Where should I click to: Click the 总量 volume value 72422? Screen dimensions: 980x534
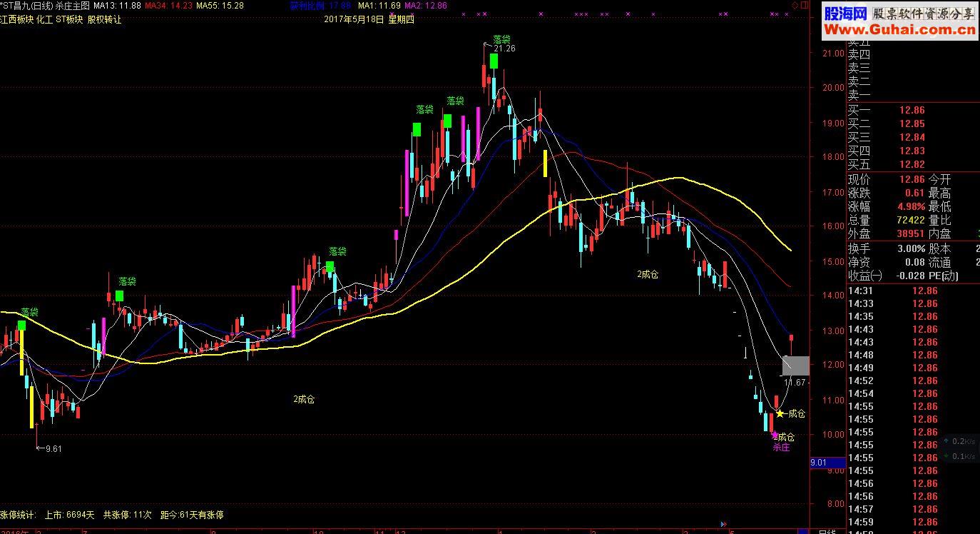coord(911,221)
